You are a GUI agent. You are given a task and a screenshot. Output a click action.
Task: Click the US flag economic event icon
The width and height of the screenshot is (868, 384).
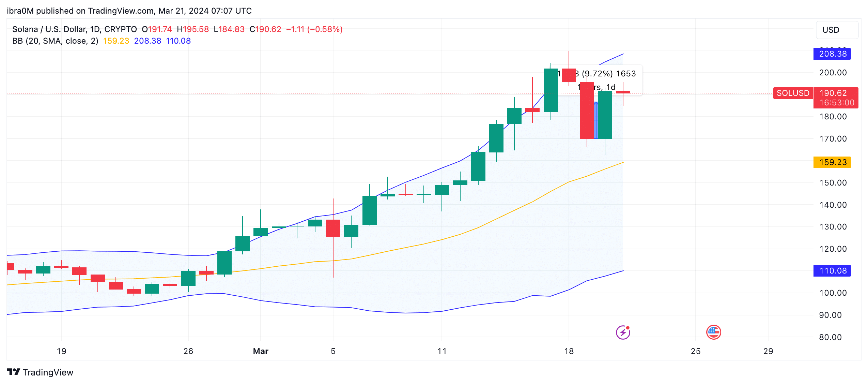713,332
